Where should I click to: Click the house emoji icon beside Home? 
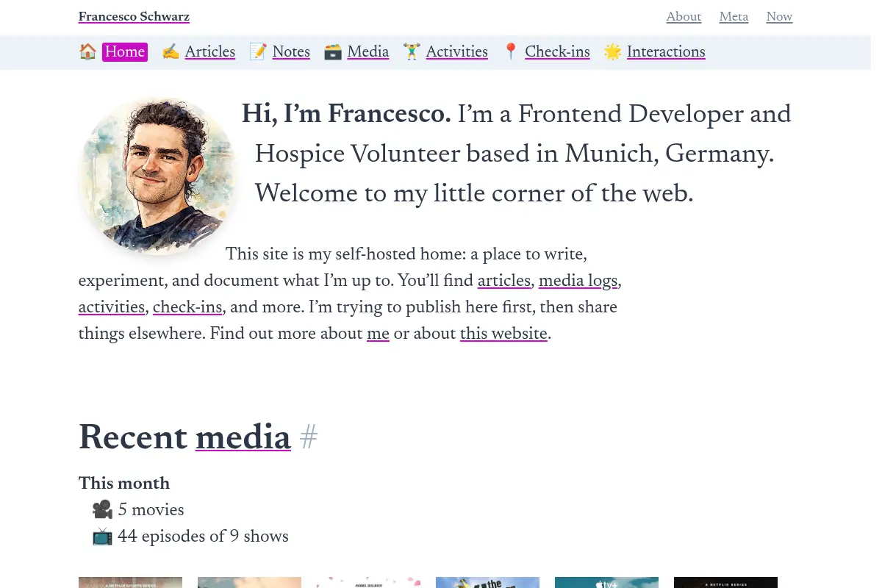coord(87,52)
